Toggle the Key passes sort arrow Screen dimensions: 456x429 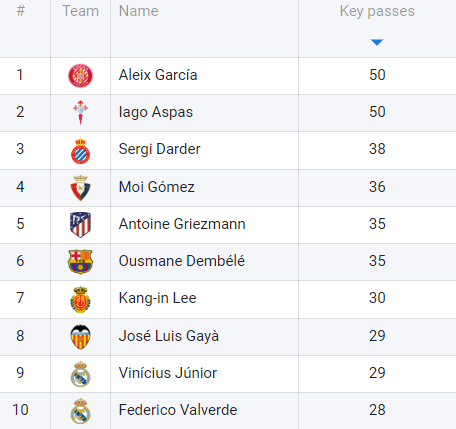377,42
